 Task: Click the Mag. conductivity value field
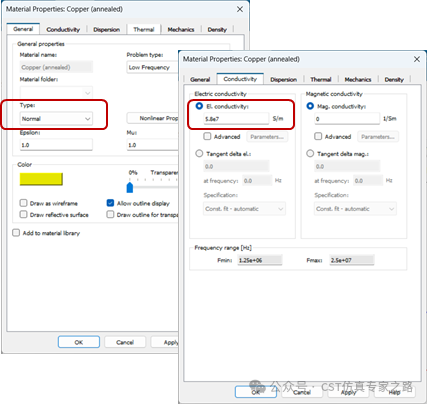[347, 119]
